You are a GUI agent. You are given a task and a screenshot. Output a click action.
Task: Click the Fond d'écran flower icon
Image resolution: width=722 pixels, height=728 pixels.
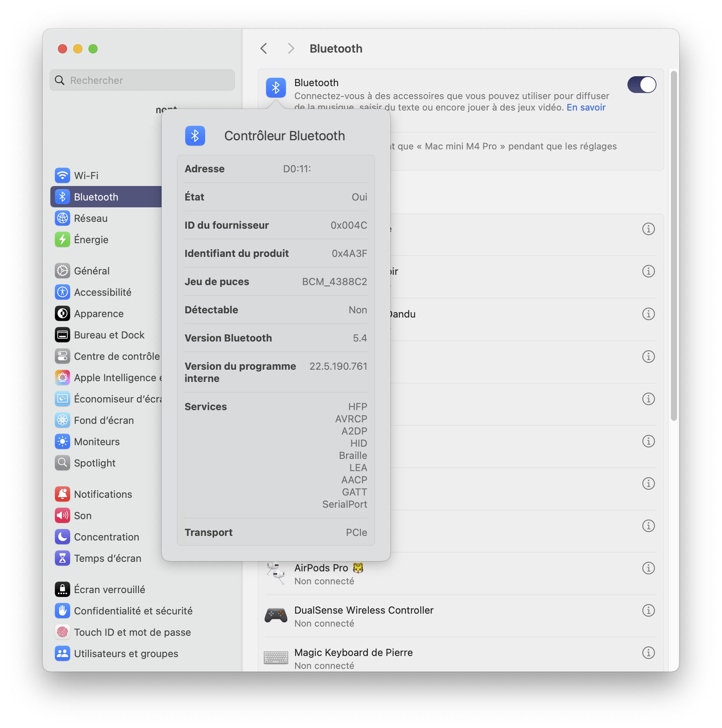[x=63, y=420]
